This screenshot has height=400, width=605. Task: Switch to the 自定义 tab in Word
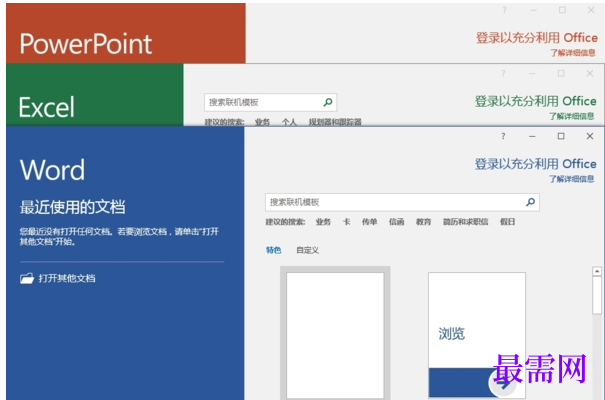(x=308, y=250)
